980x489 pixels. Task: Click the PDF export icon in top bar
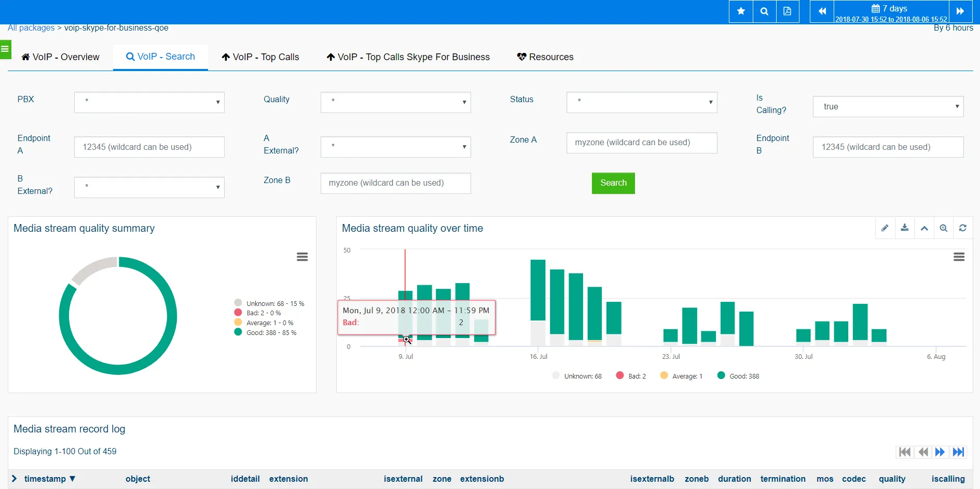[x=787, y=11]
